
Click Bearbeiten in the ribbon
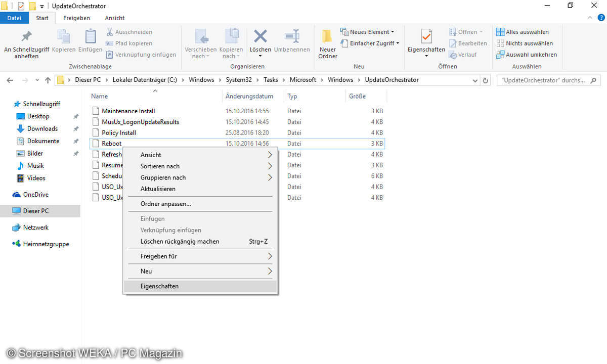[x=468, y=43]
